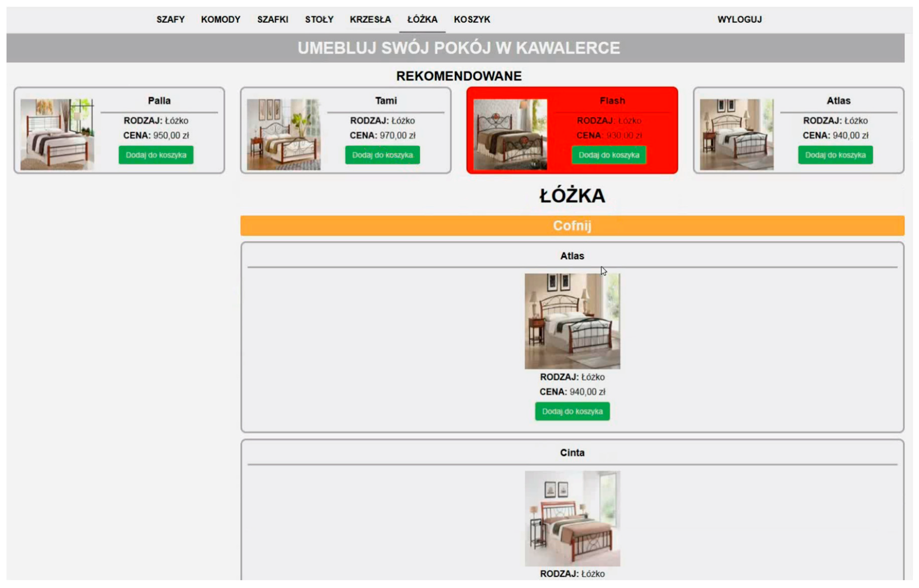919x588 pixels.
Task: Click WYLOGUJ to log out
Action: (739, 19)
